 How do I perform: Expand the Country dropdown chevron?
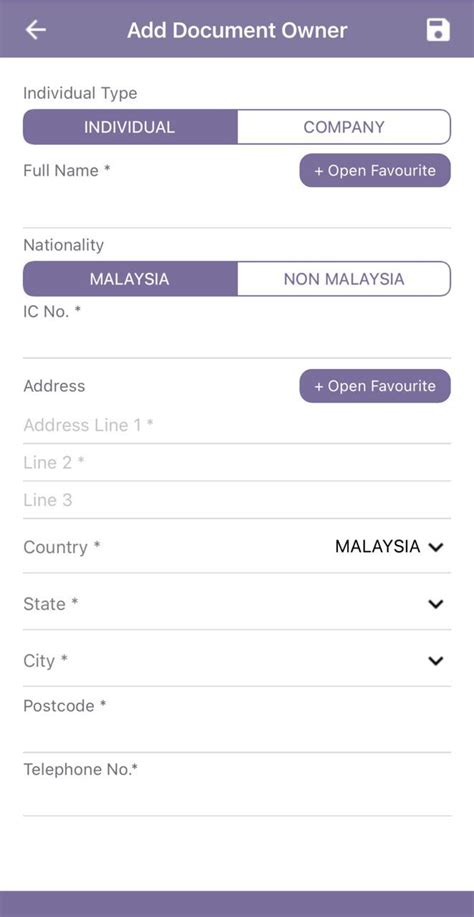point(436,547)
